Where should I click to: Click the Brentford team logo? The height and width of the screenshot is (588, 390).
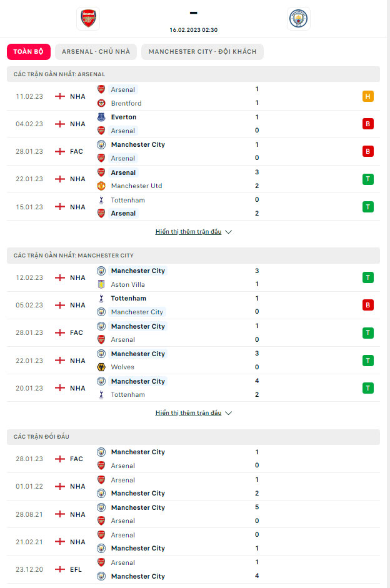tap(101, 103)
